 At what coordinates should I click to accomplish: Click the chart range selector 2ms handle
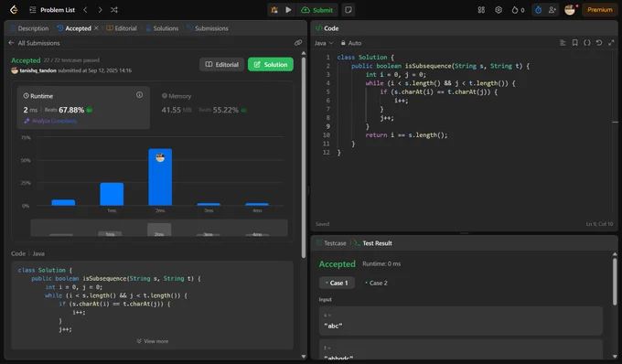[x=159, y=230]
